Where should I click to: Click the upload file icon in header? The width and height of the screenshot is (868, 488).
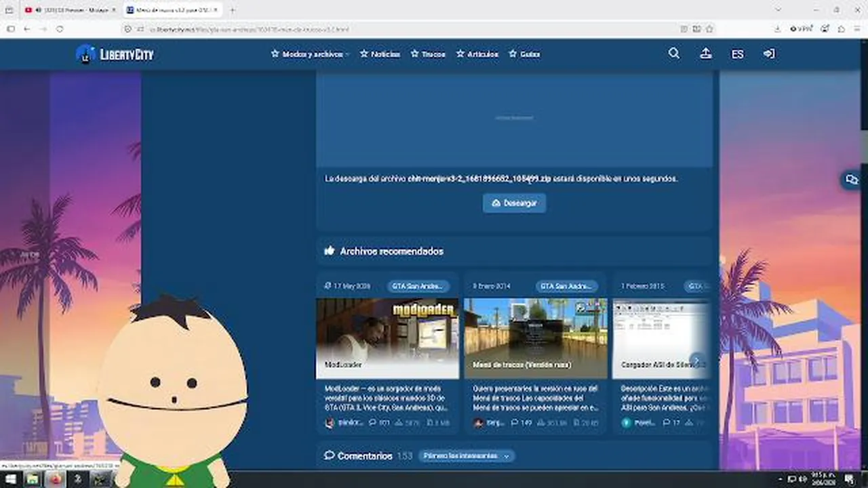706,54
